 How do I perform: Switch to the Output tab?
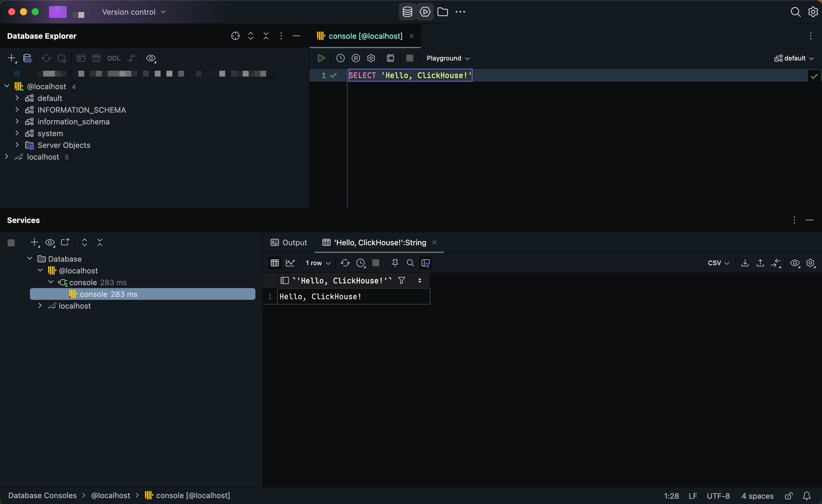click(289, 243)
